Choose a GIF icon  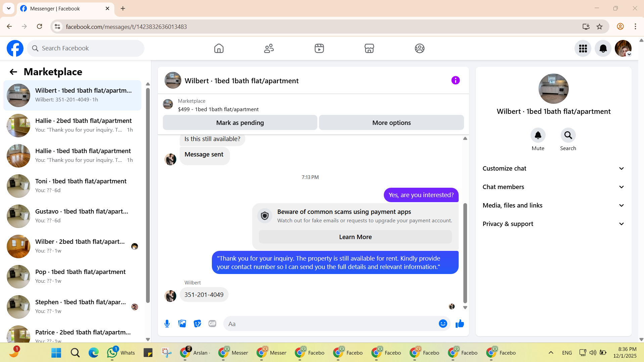point(212,324)
